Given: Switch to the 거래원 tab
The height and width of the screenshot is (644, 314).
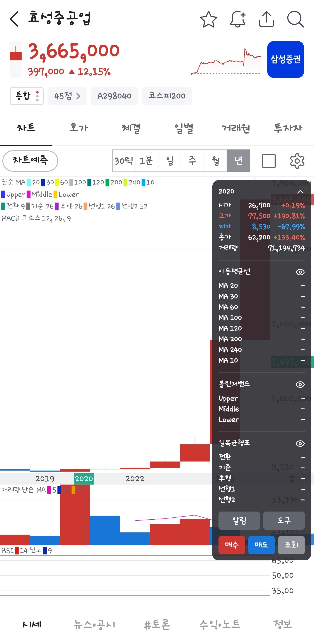Looking at the screenshot, I should coord(235,128).
